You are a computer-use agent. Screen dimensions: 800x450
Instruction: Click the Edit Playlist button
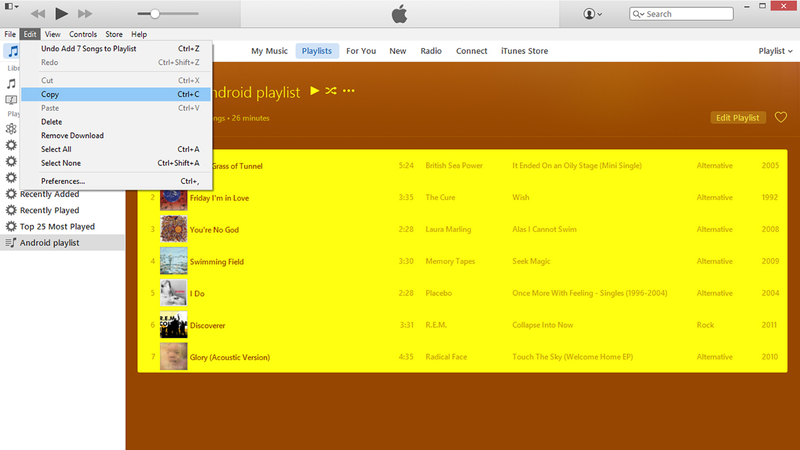738,118
